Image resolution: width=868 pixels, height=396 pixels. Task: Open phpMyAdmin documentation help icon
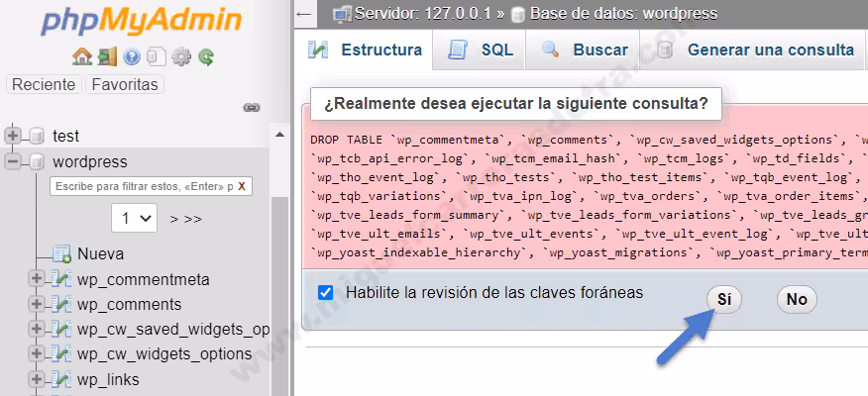coord(132,56)
